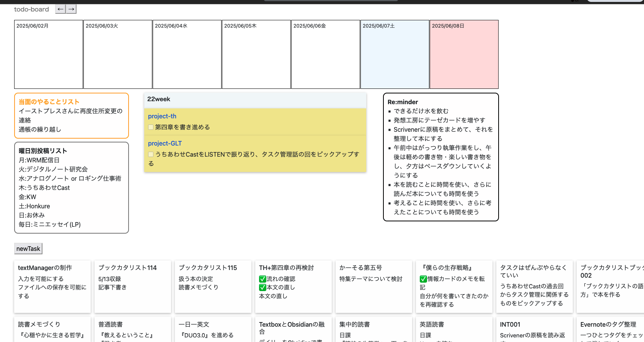Click the unchecked 本文の直し subtask
Screen dimensions: 644x342
[x=273, y=296]
